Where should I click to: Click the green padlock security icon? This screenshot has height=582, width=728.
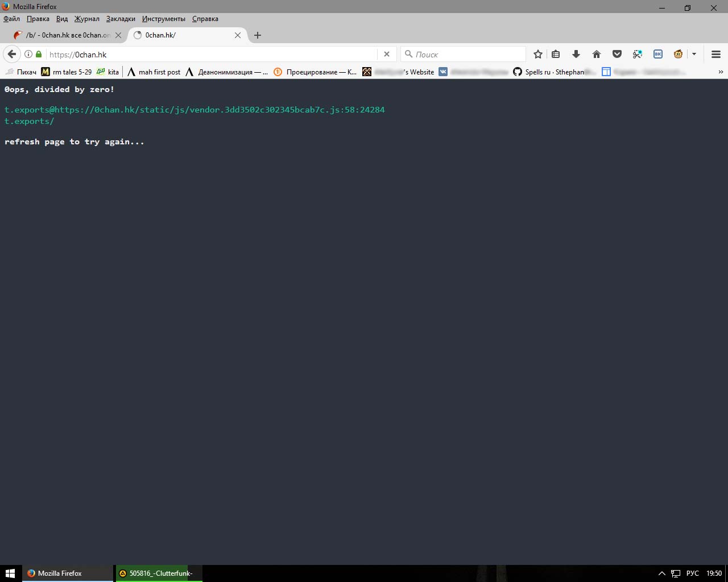(39, 55)
